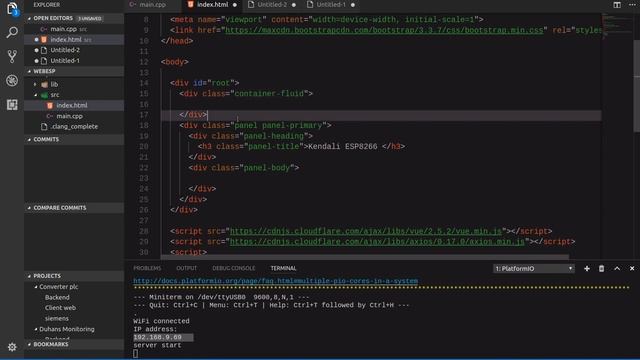Open the Debug view icon
Screen dimensions: 640x360
[x=12, y=80]
